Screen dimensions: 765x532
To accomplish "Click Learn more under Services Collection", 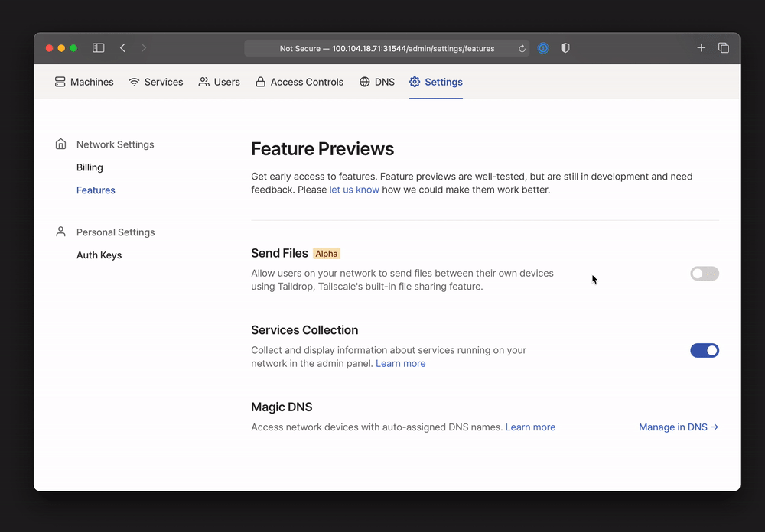I will click(x=401, y=363).
